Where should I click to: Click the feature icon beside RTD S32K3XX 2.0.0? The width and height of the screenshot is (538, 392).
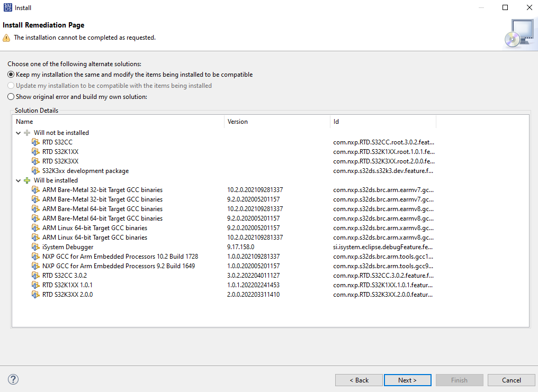pyautogui.click(x=35, y=295)
